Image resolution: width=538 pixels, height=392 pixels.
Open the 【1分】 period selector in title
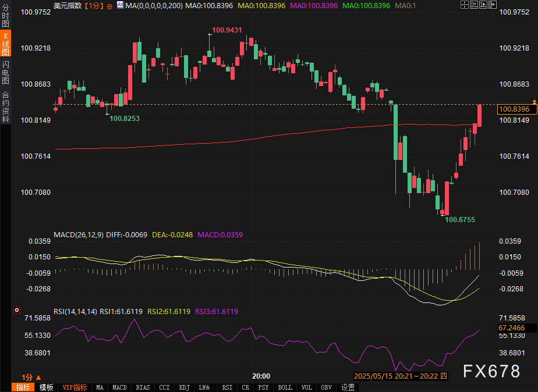pos(95,5)
